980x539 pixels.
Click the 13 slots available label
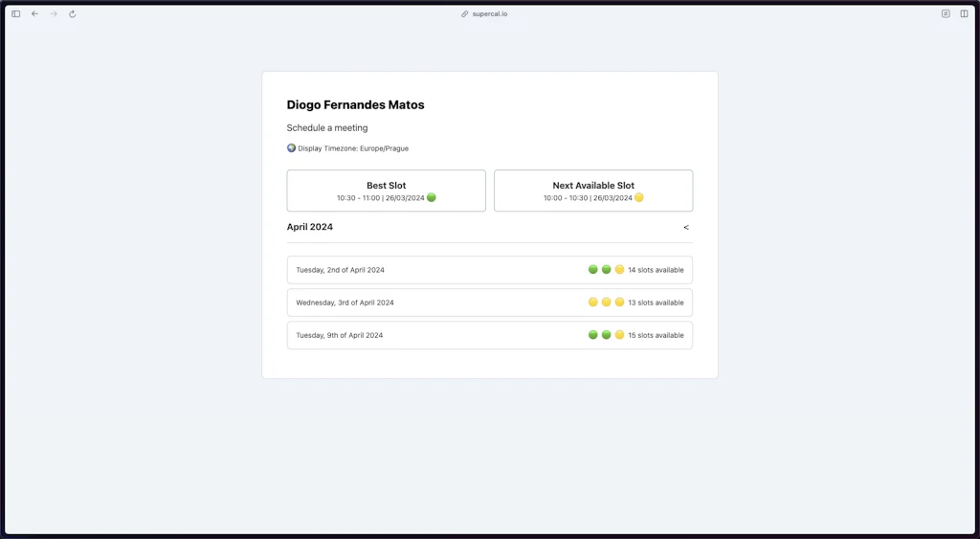click(656, 303)
